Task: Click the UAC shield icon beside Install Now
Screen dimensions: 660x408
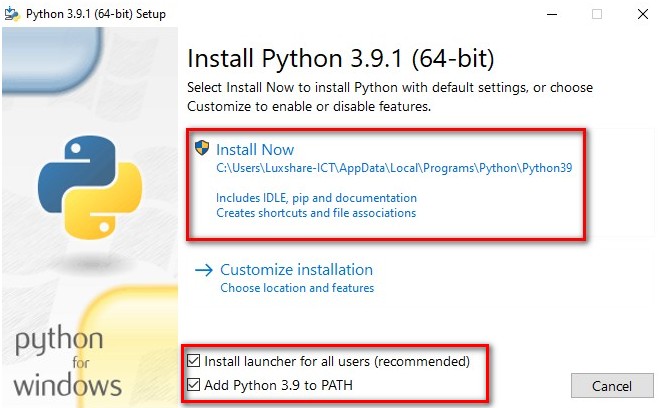Action: 202,148
